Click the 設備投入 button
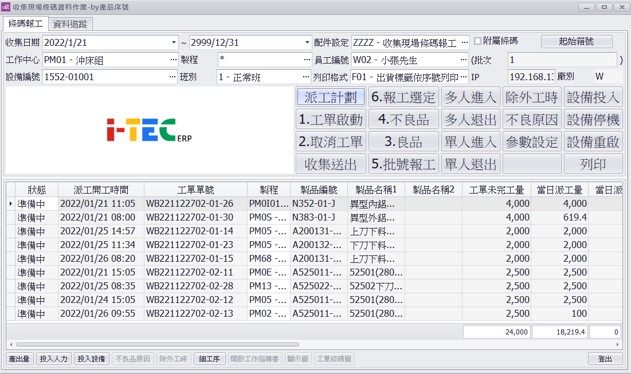631x374 pixels. pyautogui.click(x=593, y=97)
